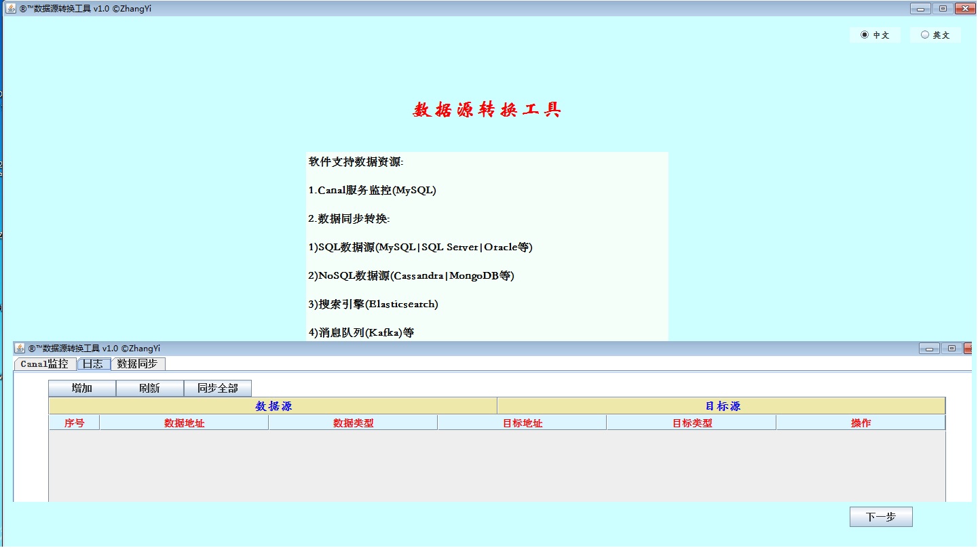The height and width of the screenshot is (548, 980).
Task: Click the 目标地址 column header
Action: pos(522,423)
